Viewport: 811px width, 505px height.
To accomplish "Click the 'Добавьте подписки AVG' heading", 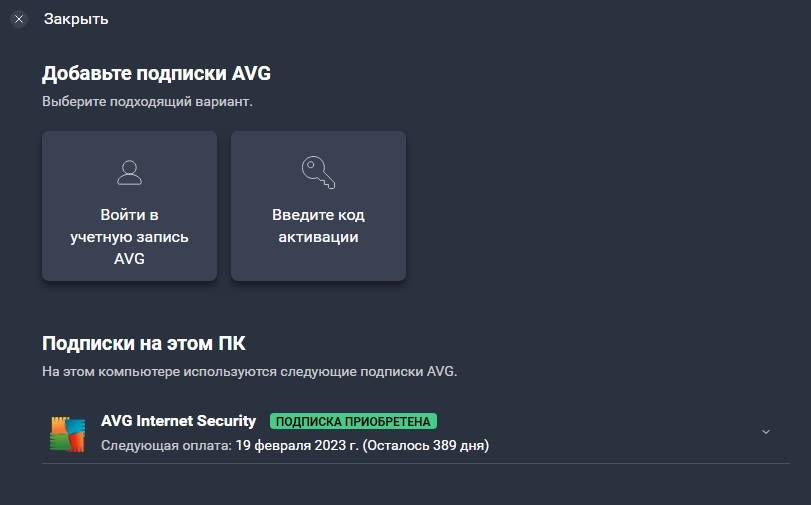I will [x=156, y=73].
